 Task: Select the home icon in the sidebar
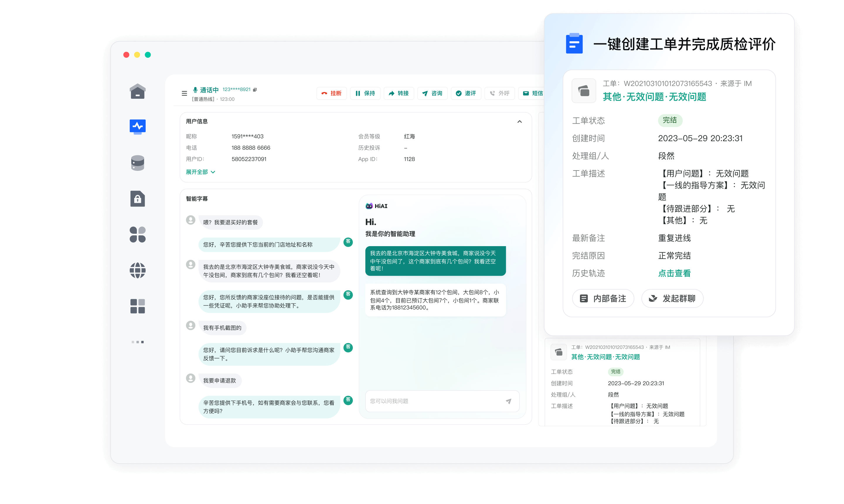tap(137, 91)
